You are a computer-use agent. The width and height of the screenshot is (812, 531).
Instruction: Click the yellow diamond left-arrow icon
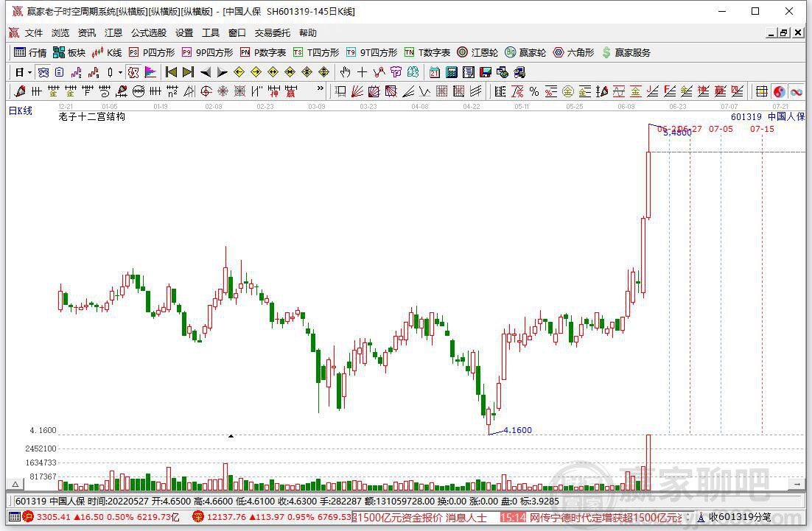point(239,72)
